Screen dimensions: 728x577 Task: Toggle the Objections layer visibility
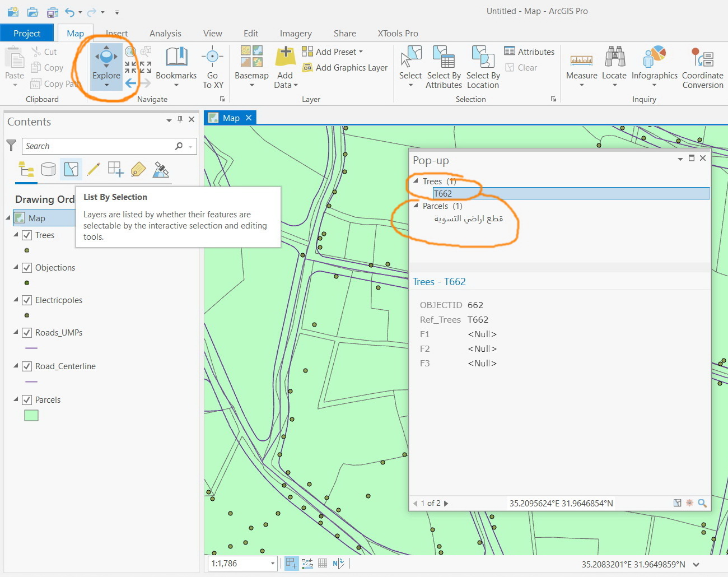pyautogui.click(x=27, y=268)
